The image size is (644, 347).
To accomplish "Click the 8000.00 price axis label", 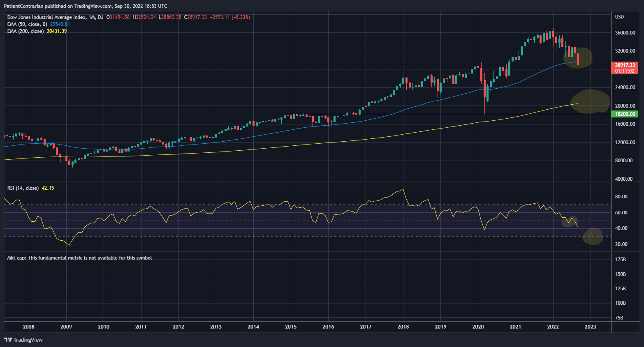I will click(624, 161).
